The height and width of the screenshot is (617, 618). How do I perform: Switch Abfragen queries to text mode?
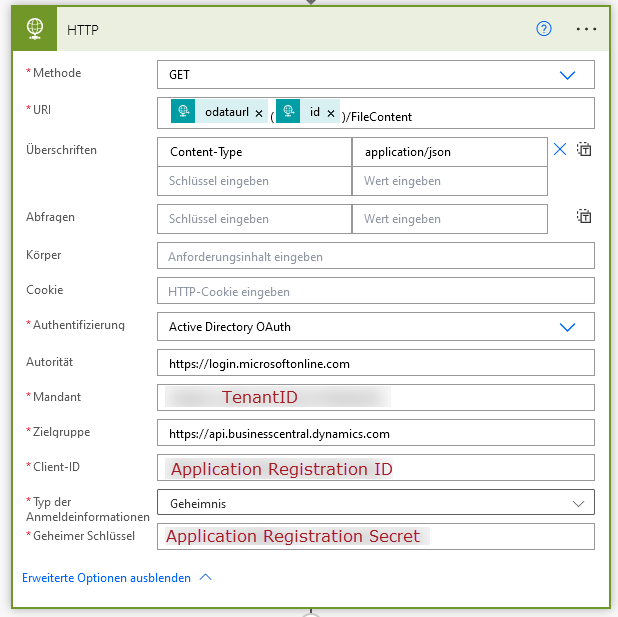[584, 216]
